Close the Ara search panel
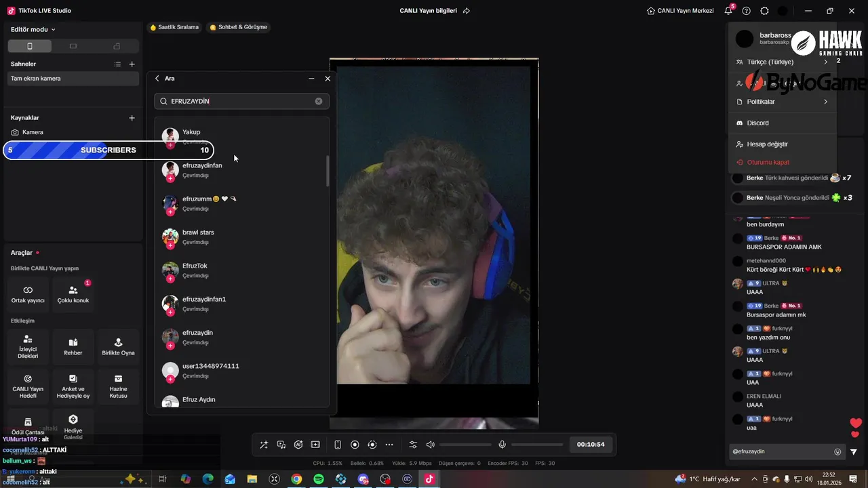Image resolution: width=868 pixels, height=488 pixels. [328, 79]
